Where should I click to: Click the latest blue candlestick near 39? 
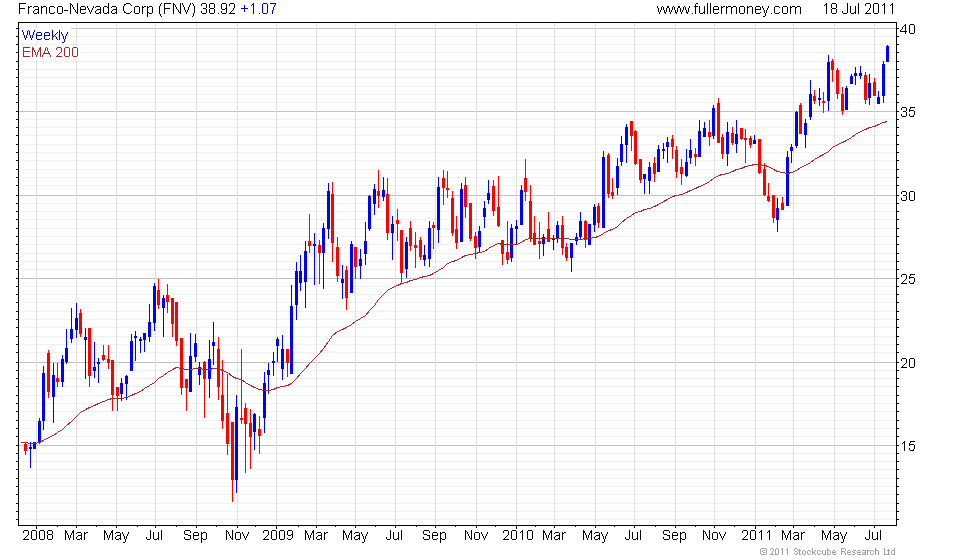888,53
